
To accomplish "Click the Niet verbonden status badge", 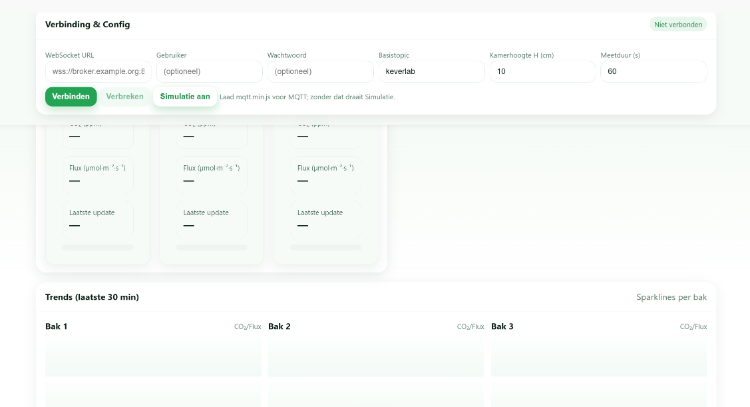I will click(678, 24).
